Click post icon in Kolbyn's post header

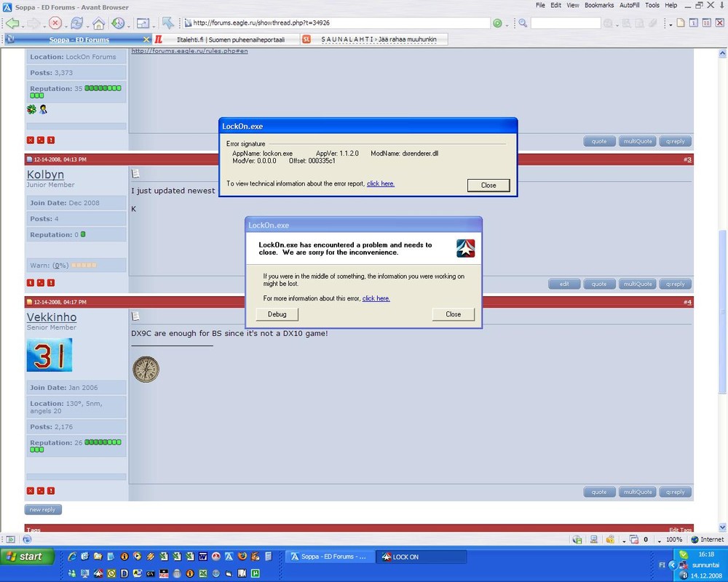(x=135, y=174)
